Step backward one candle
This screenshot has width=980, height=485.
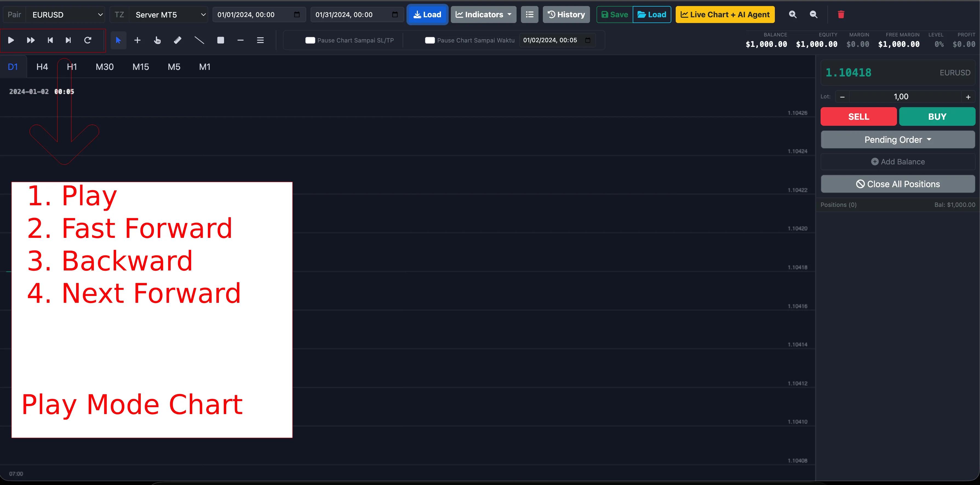click(50, 40)
